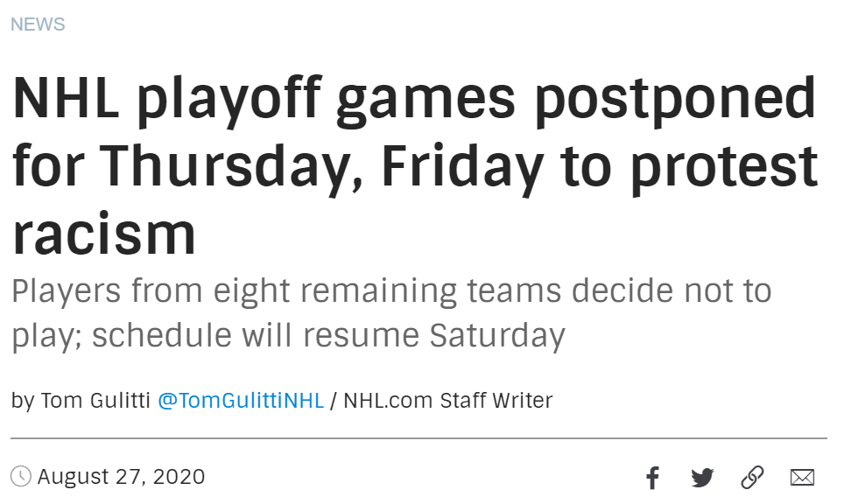Click the horizontal divider below the byline
The height and width of the screenshot is (504, 865).
(418, 437)
